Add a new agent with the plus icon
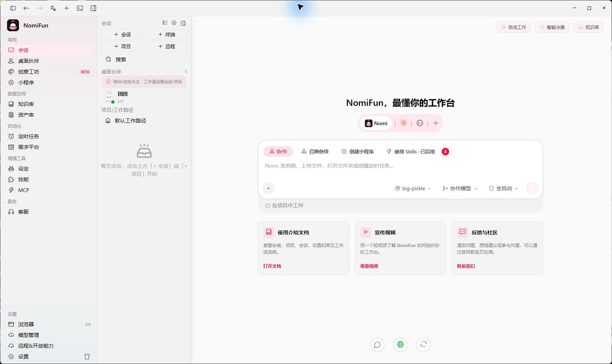The height and width of the screenshot is (364, 612). 436,123
